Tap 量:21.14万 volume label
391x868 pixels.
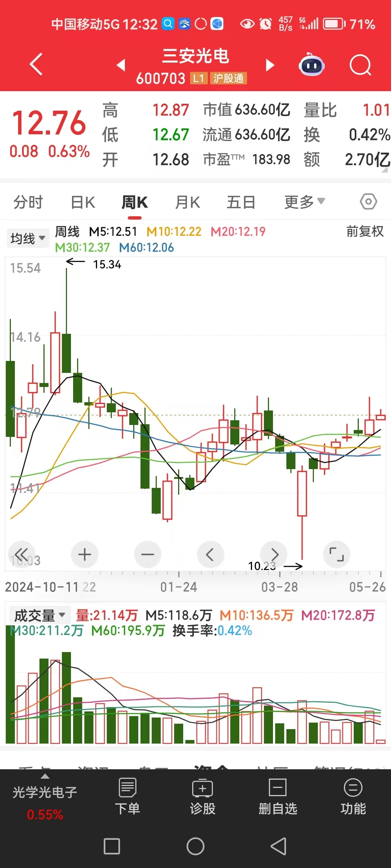(107, 615)
